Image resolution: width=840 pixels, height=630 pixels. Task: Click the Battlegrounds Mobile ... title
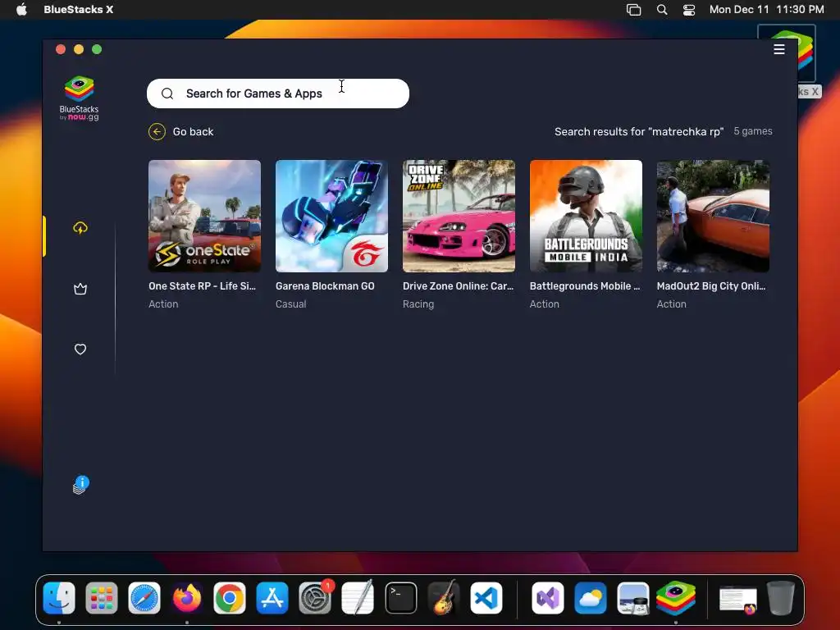coord(585,286)
